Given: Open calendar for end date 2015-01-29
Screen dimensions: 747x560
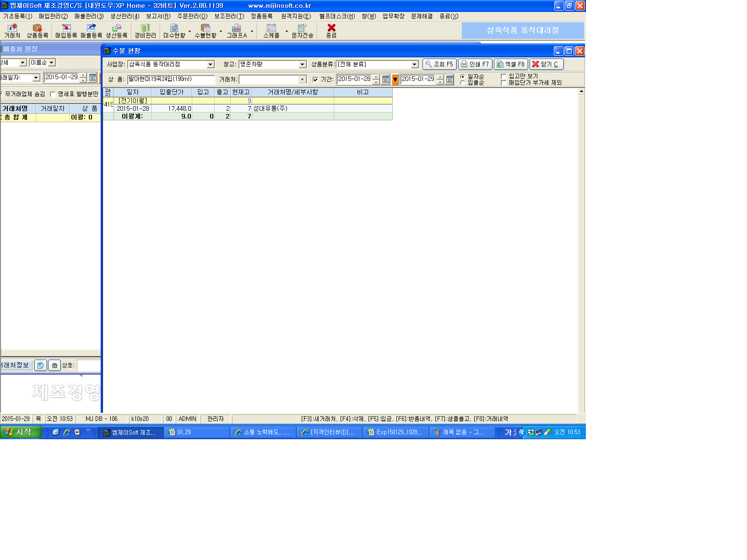Looking at the screenshot, I should (449, 80).
